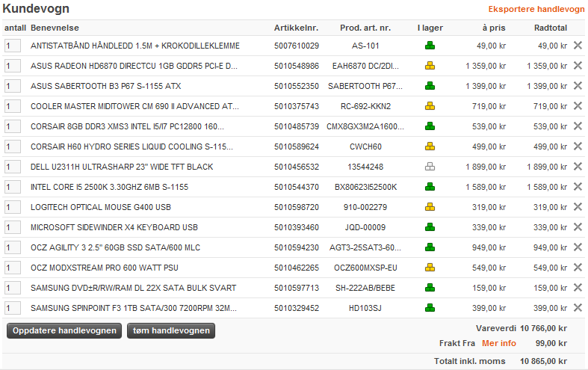Click product code HD103SJ

click(365, 308)
